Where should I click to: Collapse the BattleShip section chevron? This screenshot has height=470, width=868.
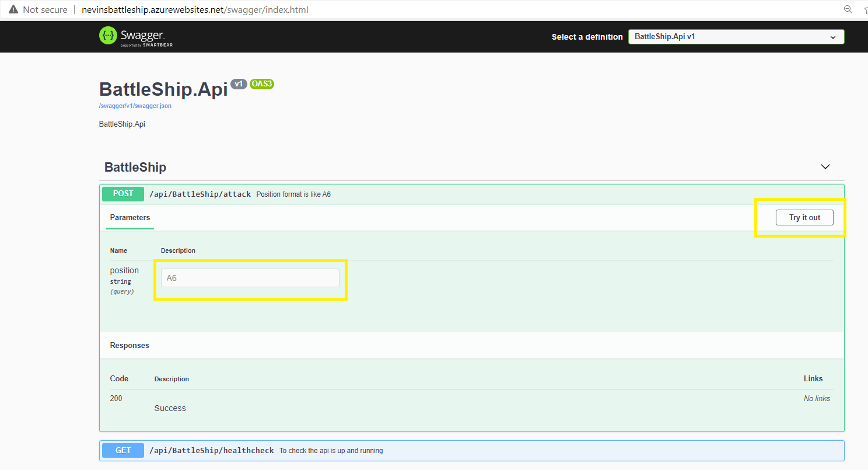pyautogui.click(x=825, y=167)
